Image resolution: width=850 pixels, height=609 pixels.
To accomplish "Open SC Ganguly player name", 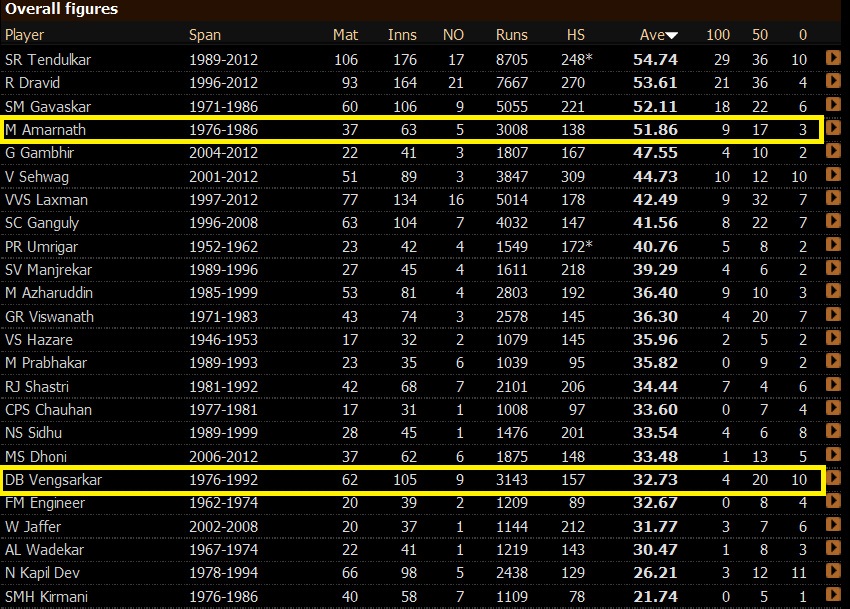I will tap(42, 223).
